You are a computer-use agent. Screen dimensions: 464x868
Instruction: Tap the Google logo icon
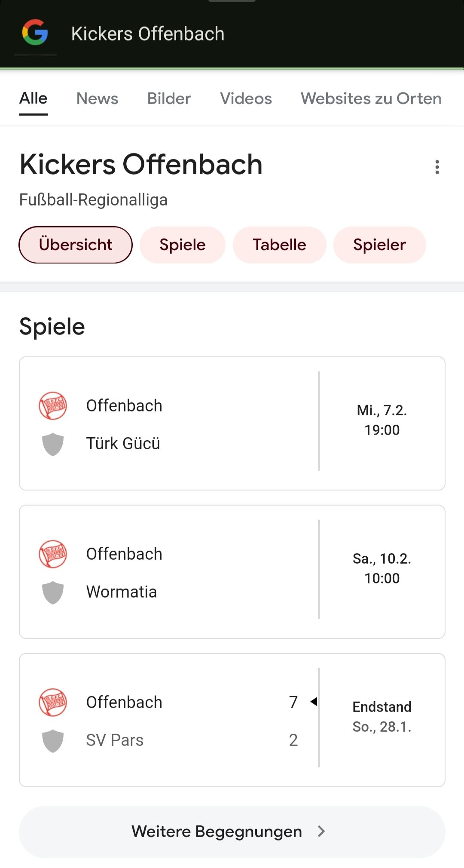tap(35, 33)
